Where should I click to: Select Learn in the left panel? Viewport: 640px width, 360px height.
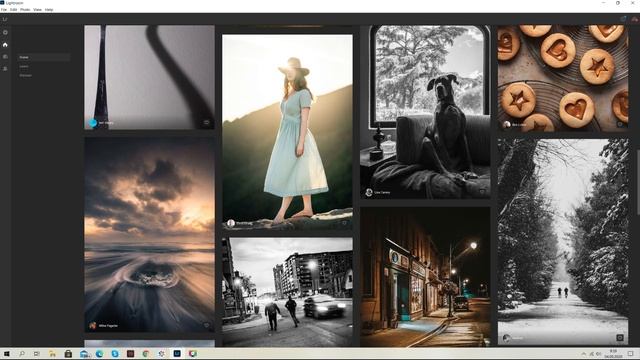click(24, 66)
